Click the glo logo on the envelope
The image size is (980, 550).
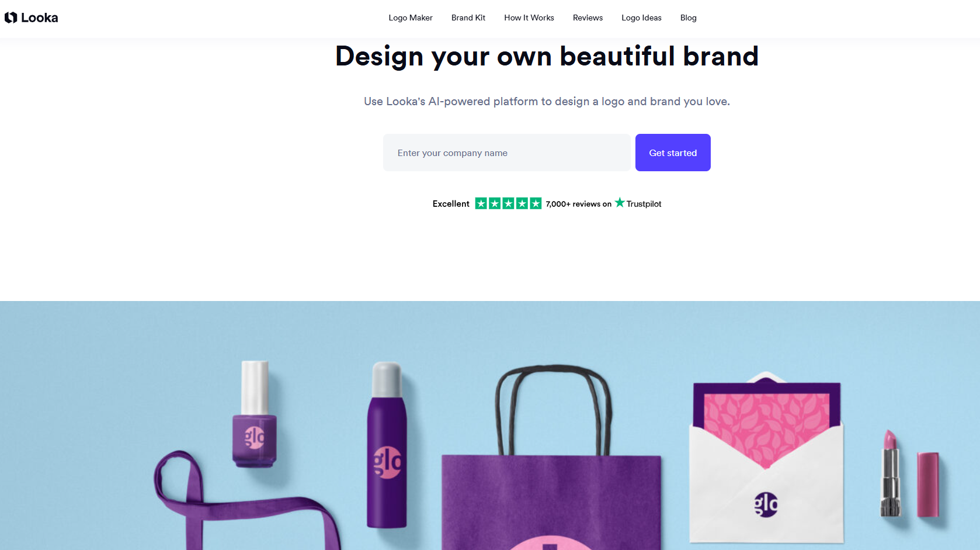pyautogui.click(x=766, y=504)
